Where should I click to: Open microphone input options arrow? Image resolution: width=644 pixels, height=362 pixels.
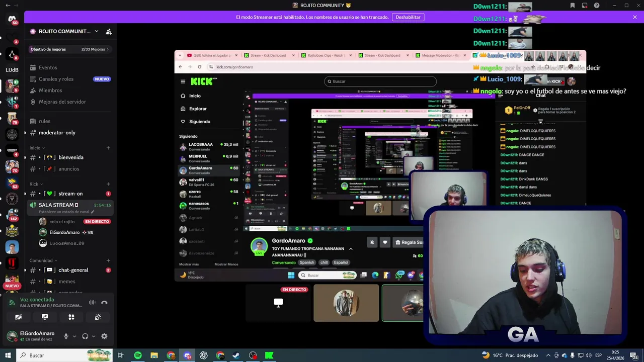pyautogui.click(x=74, y=336)
